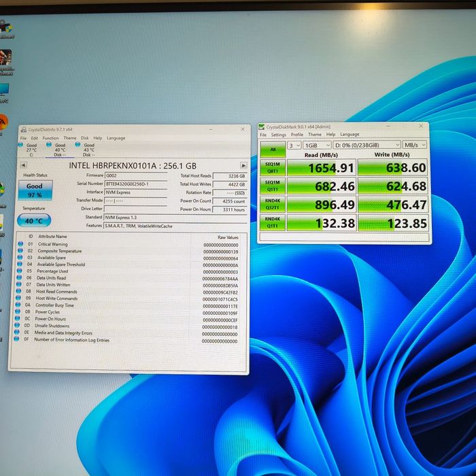Click the sequential read result 1654.91
The image size is (476, 476).
pos(321,168)
